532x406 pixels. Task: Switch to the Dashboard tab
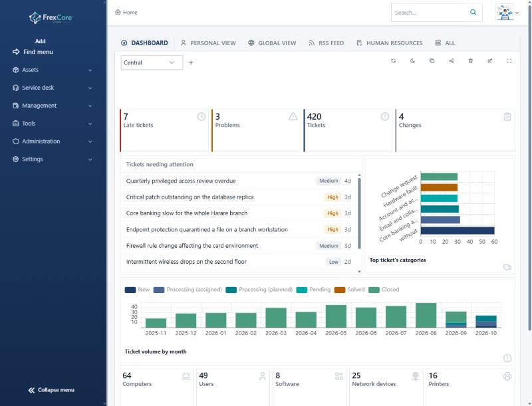(144, 43)
